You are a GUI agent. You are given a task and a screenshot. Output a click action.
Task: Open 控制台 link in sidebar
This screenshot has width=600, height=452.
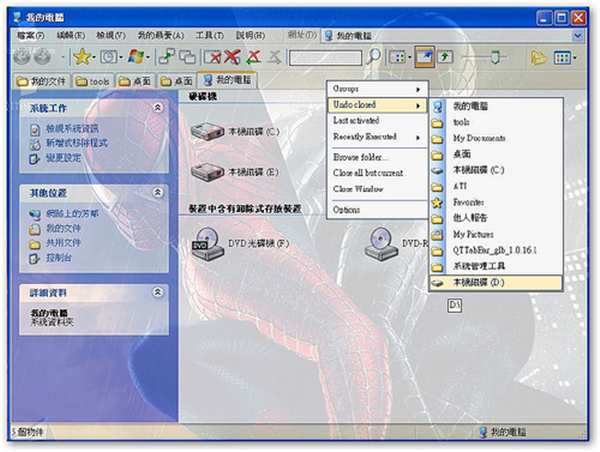pos(60,256)
